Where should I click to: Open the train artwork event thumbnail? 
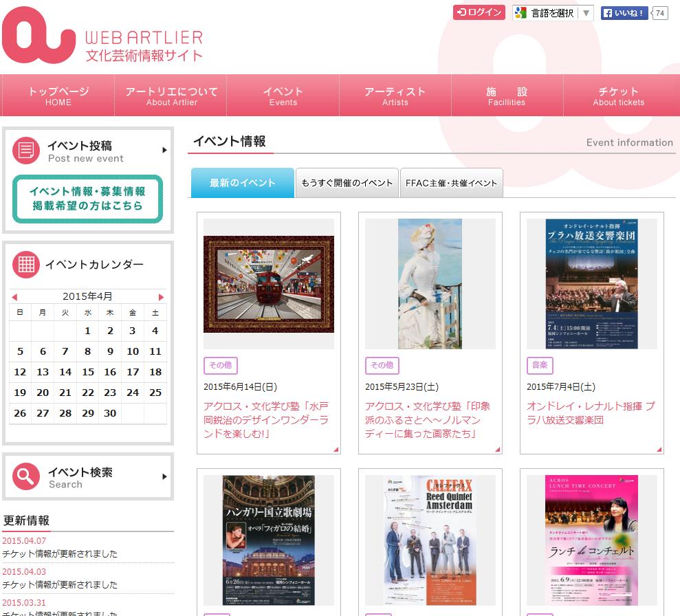click(x=269, y=284)
